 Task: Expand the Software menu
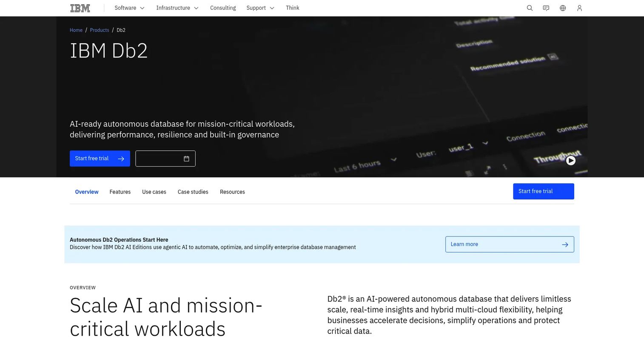click(130, 8)
